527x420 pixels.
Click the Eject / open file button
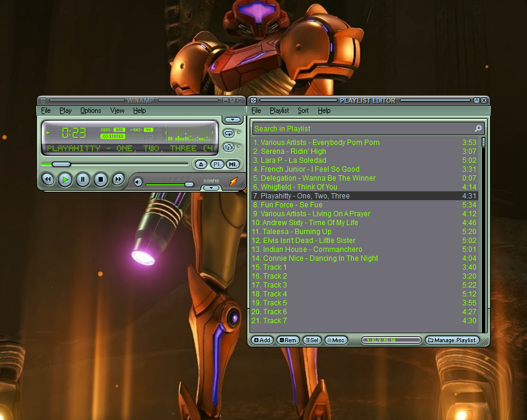[201, 165]
